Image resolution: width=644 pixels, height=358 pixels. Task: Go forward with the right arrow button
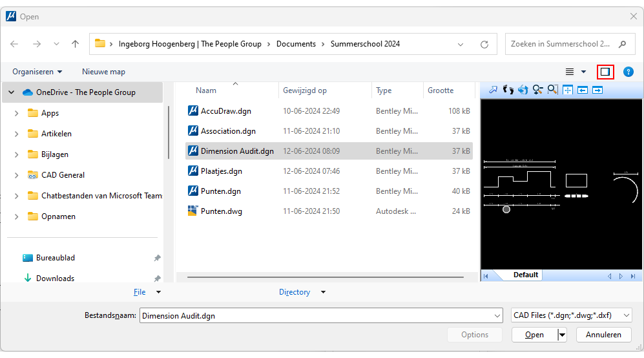(37, 44)
